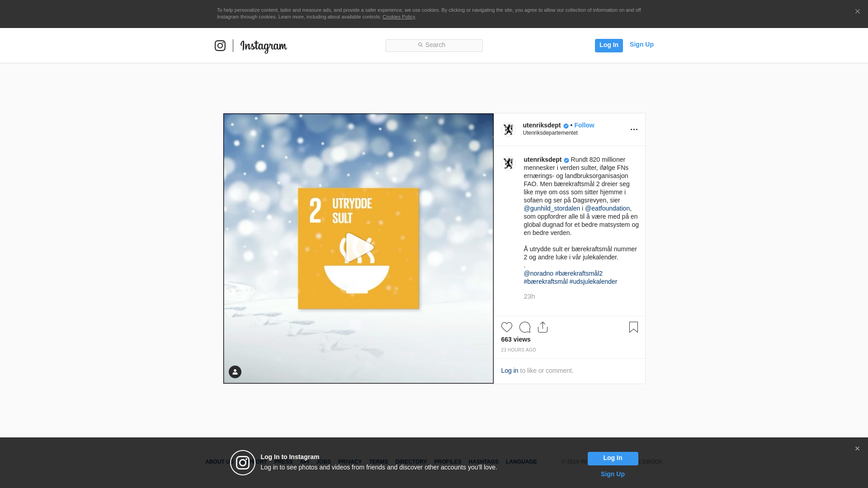The height and width of the screenshot is (488, 868).
Task: Follow the utenriksdept account
Action: pyautogui.click(x=584, y=125)
